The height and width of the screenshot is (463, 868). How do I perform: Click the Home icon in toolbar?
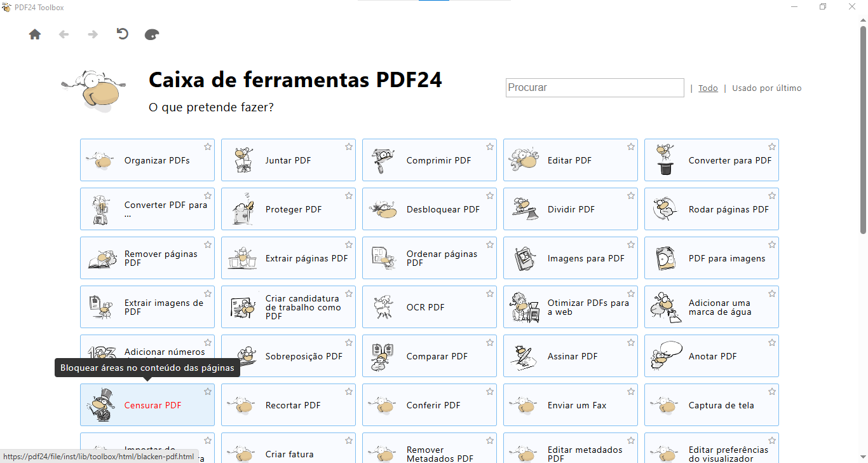pos(35,34)
